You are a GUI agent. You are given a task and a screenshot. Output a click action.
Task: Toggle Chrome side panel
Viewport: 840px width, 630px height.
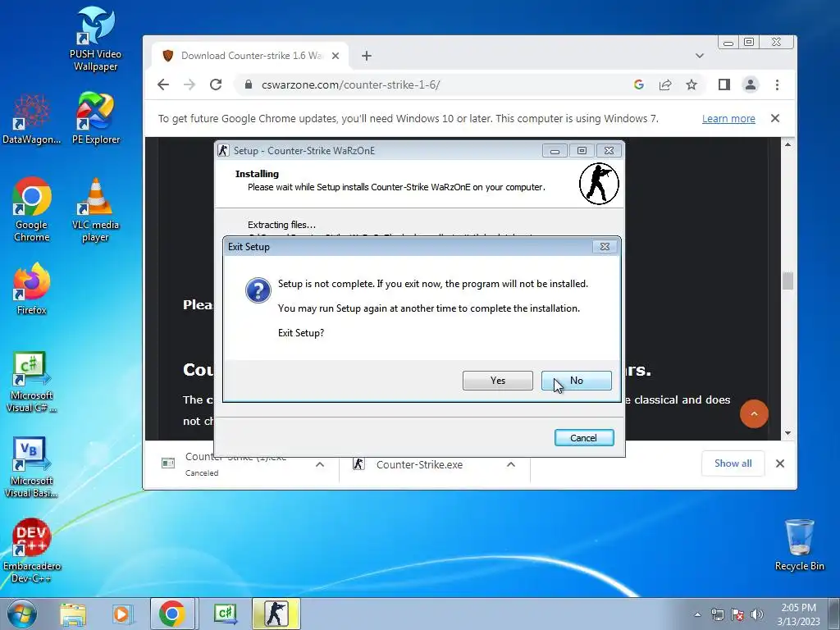(x=724, y=84)
